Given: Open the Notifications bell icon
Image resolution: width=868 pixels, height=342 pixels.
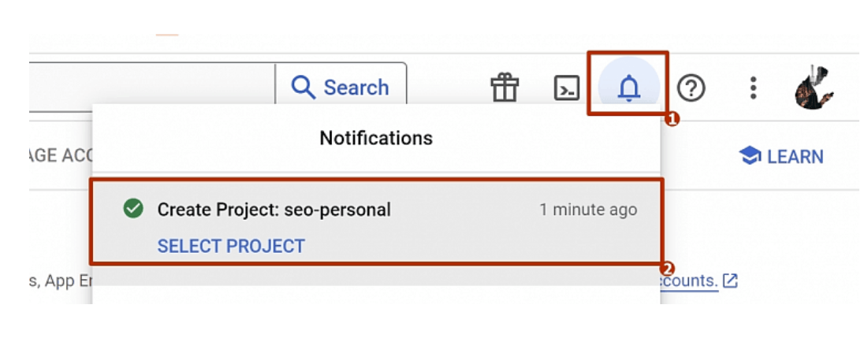Looking at the screenshot, I should 628,87.
